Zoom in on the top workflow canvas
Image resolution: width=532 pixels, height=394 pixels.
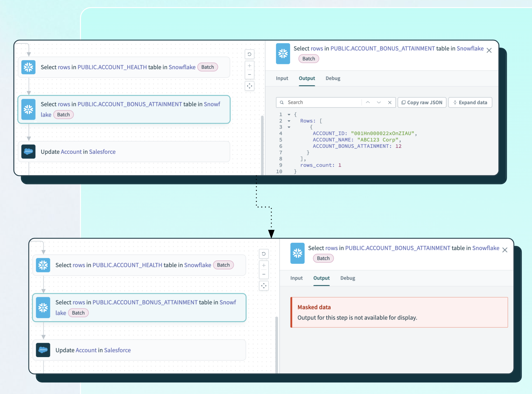(249, 66)
